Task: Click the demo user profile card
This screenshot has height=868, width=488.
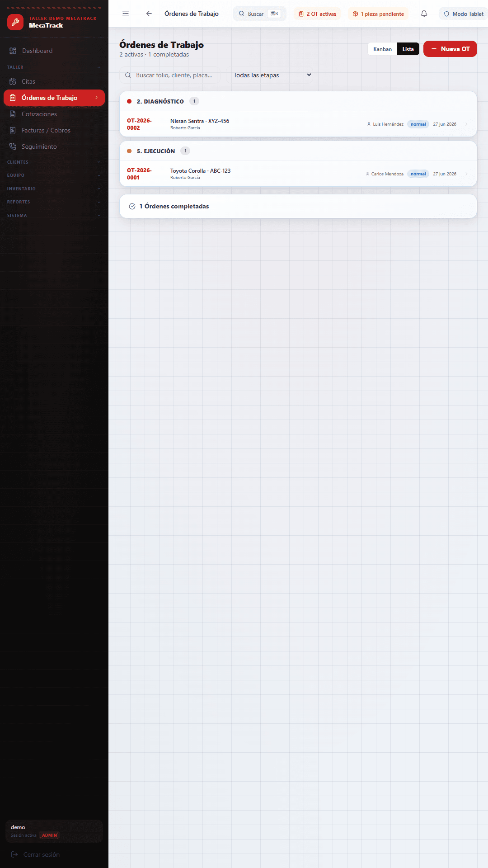Action: (54, 831)
